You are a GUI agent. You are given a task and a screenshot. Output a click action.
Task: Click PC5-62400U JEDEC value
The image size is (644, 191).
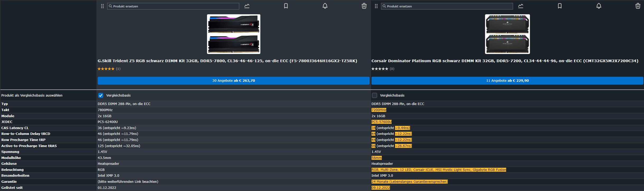point(108,122)
